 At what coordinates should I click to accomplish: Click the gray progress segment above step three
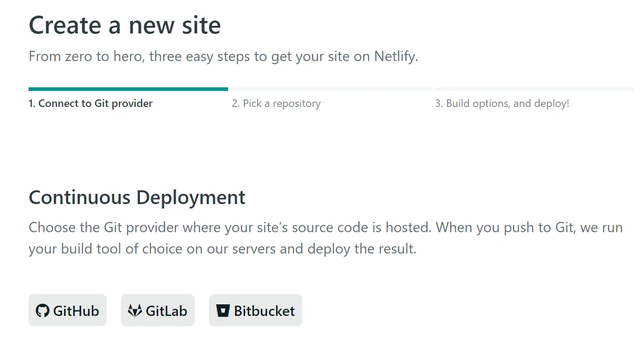(534, 89)
